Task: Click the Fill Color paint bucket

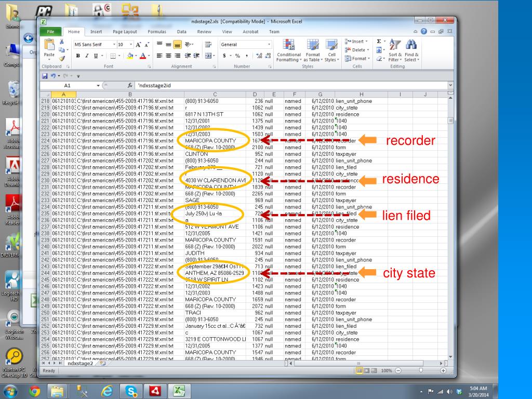Action: pyautogui.click(x=130, y=56)
